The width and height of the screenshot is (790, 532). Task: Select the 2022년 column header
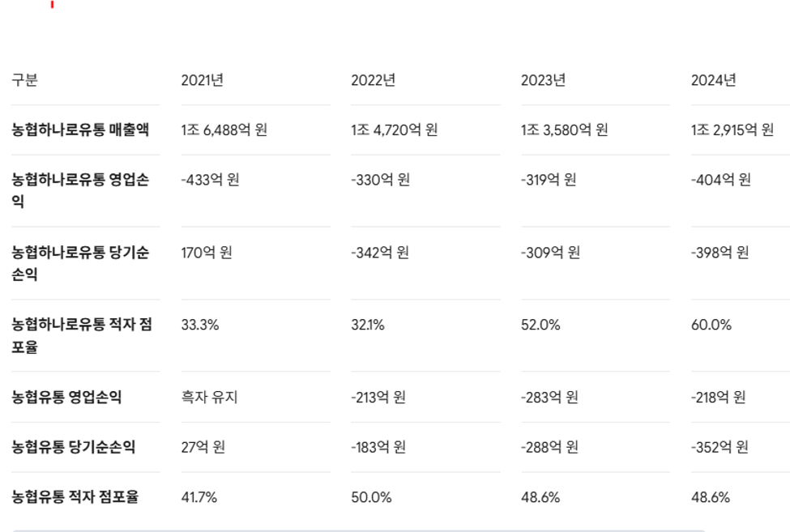[374, 80]
